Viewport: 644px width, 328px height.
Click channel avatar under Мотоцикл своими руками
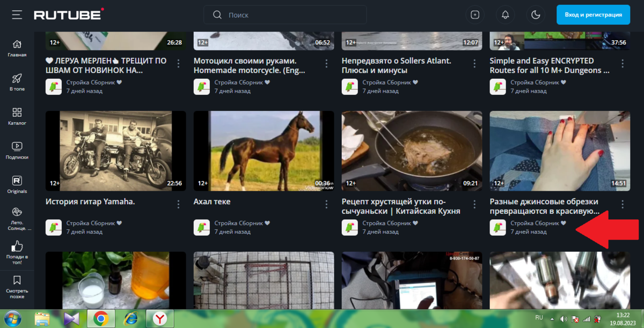point(202,86)
